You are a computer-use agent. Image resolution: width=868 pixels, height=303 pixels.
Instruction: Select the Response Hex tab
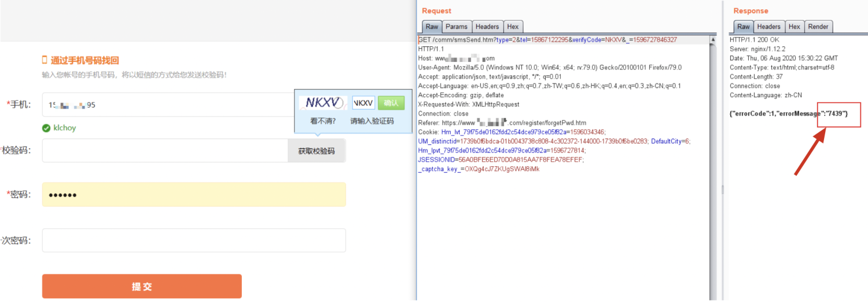795,27
